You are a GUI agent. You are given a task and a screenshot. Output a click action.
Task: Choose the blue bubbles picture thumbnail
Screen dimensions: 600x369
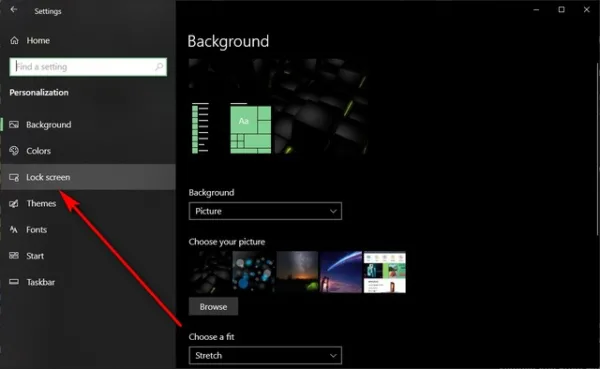coord(253,272)
